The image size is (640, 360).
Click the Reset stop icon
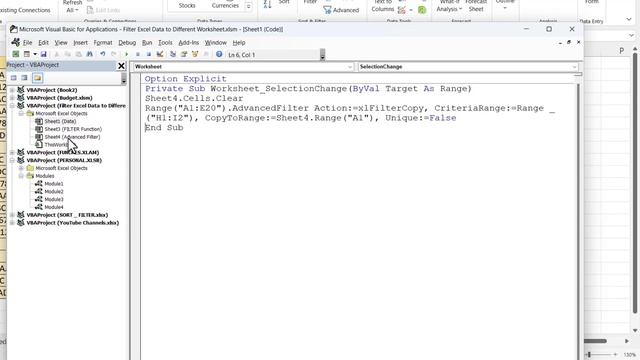point(149,54)
